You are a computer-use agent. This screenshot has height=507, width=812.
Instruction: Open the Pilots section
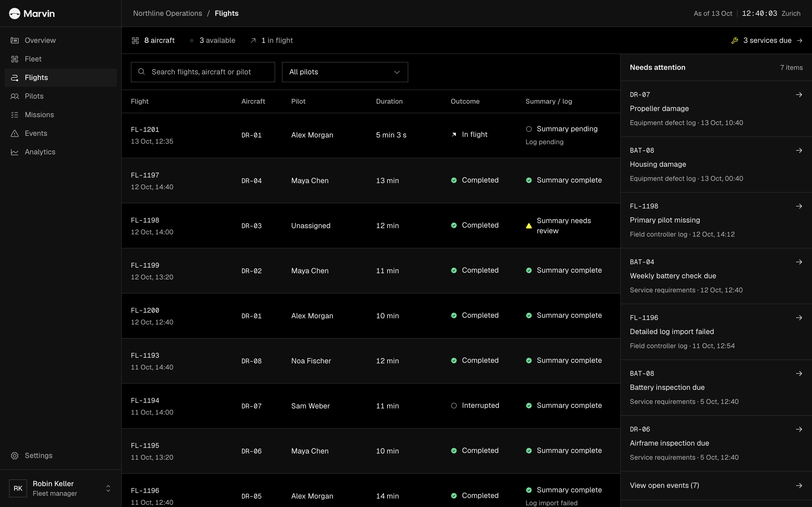(x=60, y=96)
